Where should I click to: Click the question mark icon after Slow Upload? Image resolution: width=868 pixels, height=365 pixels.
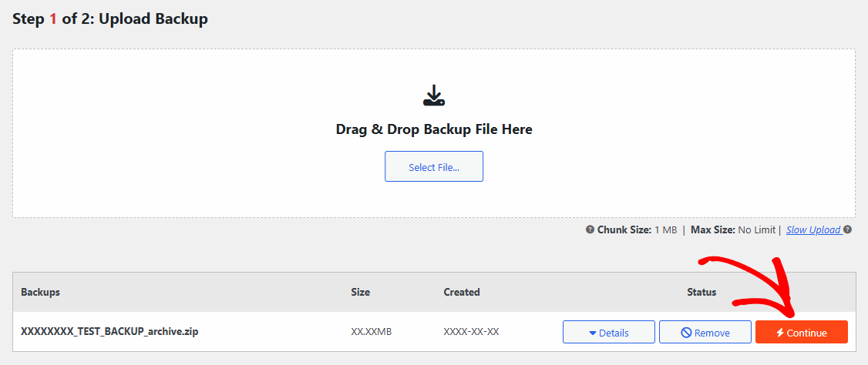[847, 229]
